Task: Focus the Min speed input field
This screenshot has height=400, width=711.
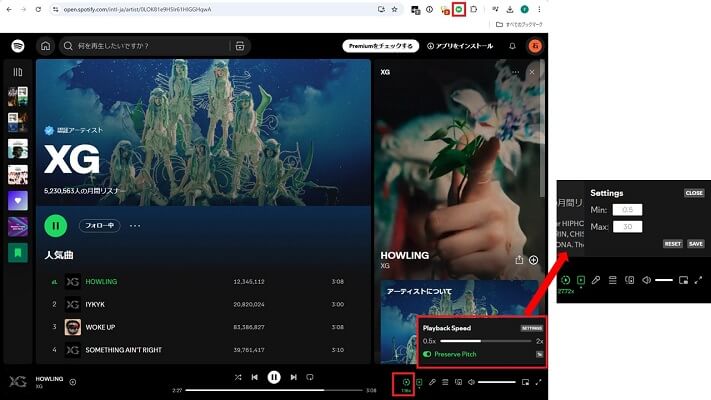Action: point(628,210)
